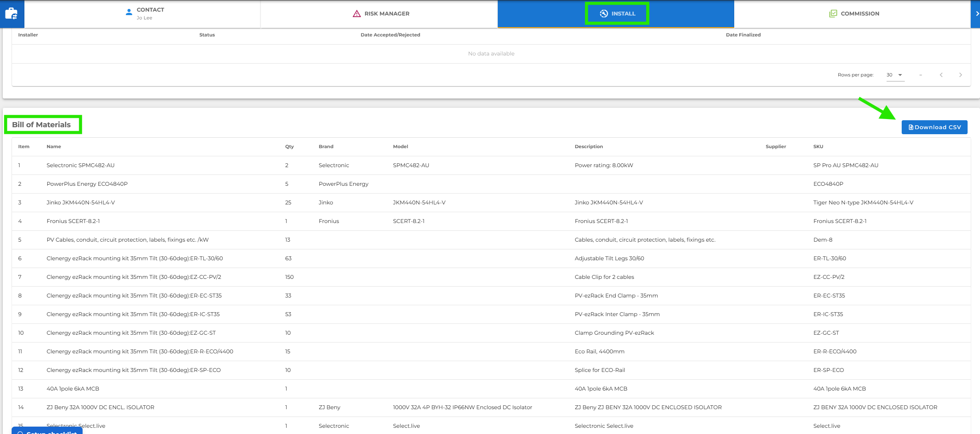Click the Select.live SKU cell
980x434 pixels.
[x=826, y=426]
